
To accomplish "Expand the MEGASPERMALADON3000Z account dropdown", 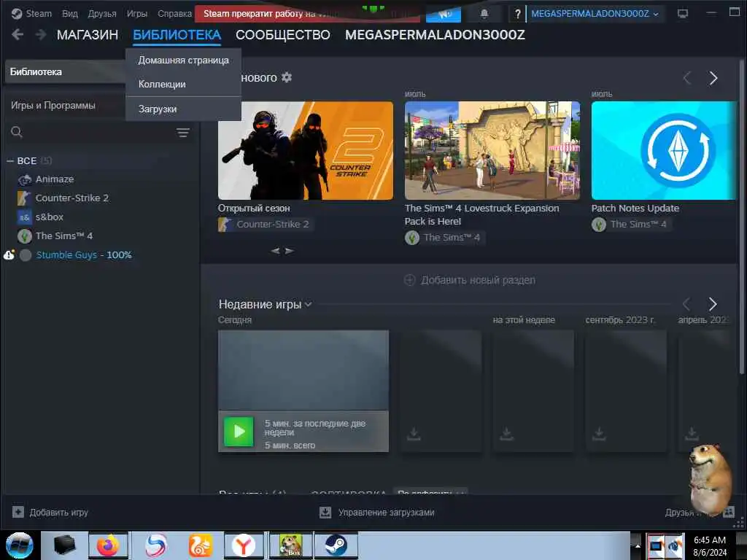I will pyautogui.click(x=595, y=14).
